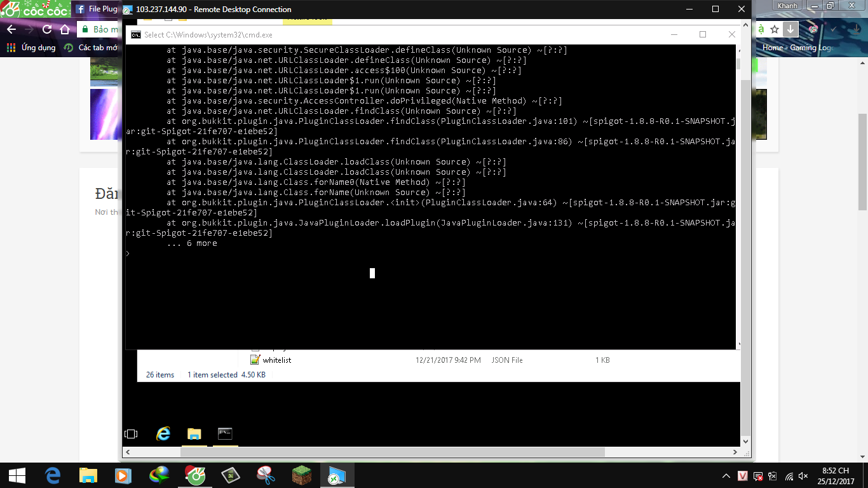
Task: Click the URLClassLoader.access$100 stack line
Action: (344, 71)
